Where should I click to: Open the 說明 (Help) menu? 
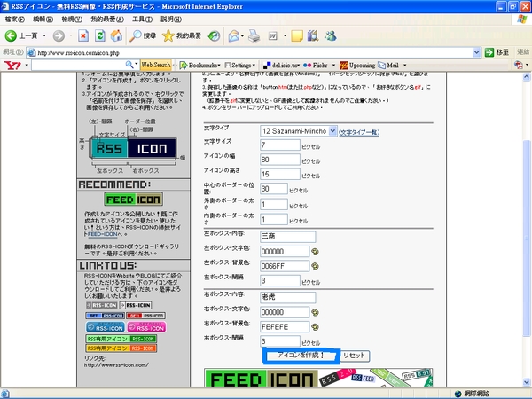(x=171, y=20)
